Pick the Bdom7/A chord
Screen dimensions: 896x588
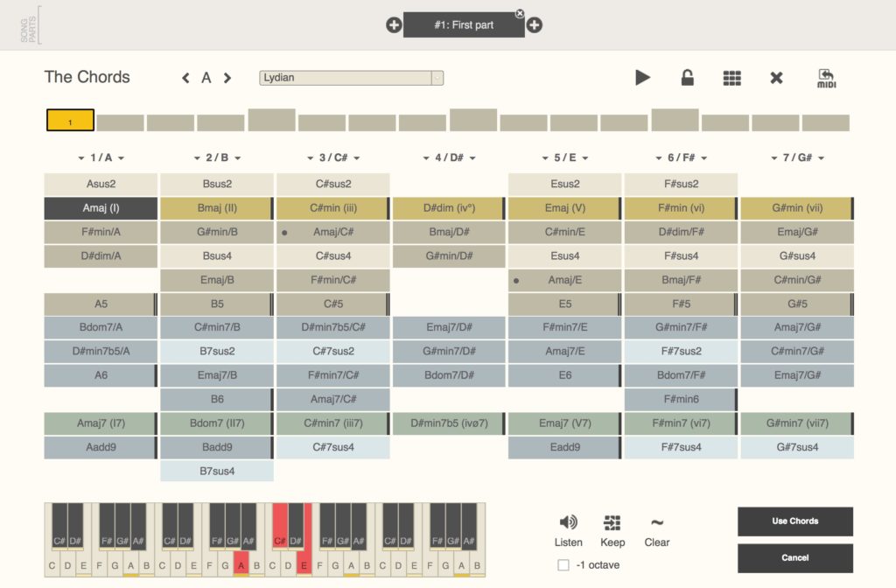(101, 327)
